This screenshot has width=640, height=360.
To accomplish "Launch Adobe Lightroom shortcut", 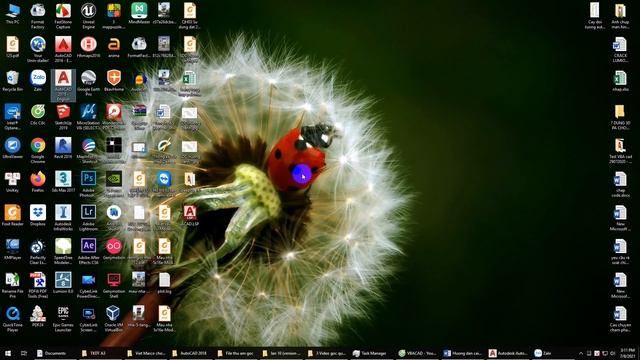I will pos(88,218).
